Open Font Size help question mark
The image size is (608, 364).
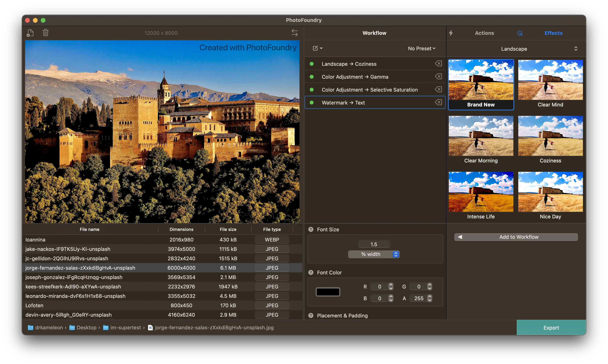[311, 229]
